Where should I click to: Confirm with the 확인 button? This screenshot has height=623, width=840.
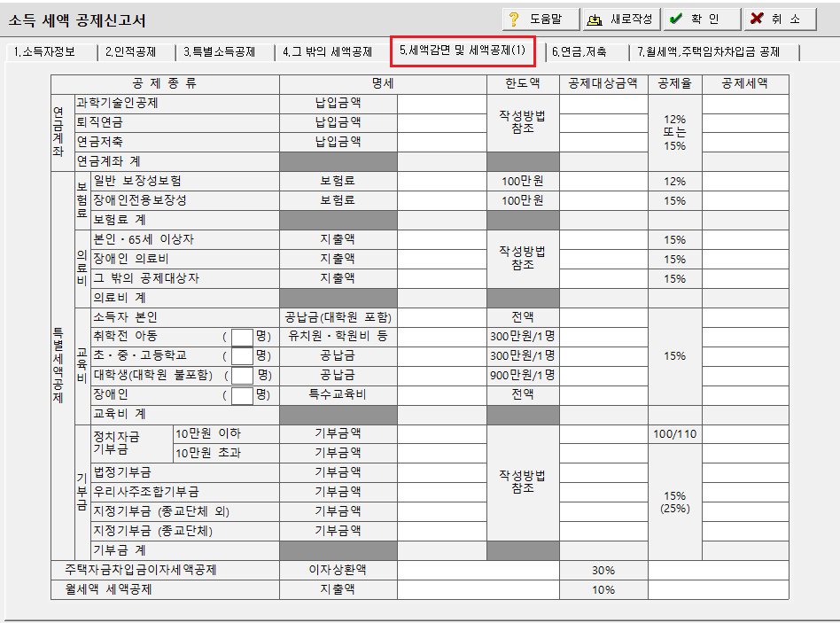703,19
